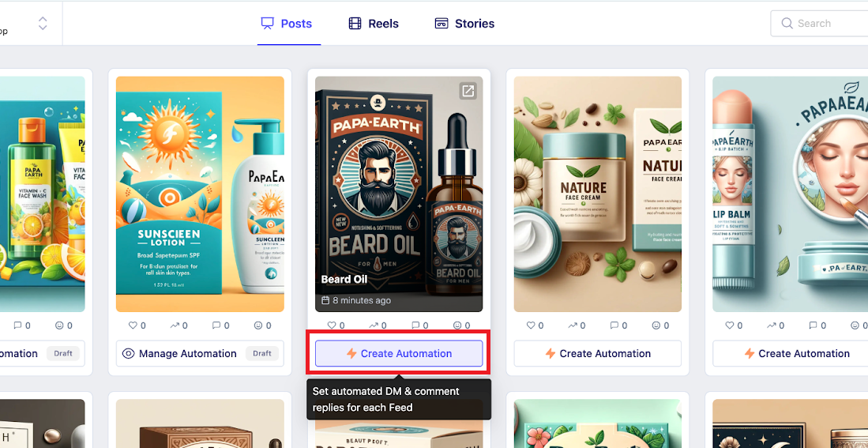Click the reactions smiley icon under Sunscreen post
The height and width of the screenshot is (448, 868).
pos(258,326)
